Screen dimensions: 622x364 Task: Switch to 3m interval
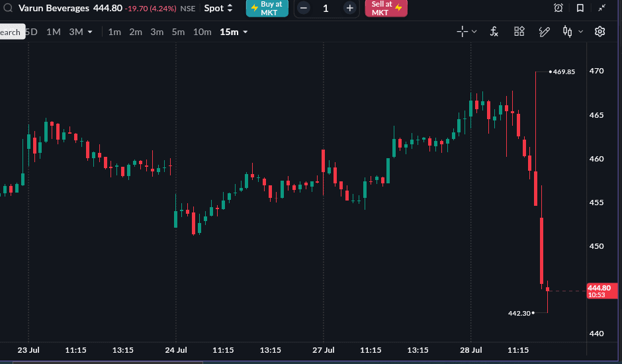tap(157, 32)
